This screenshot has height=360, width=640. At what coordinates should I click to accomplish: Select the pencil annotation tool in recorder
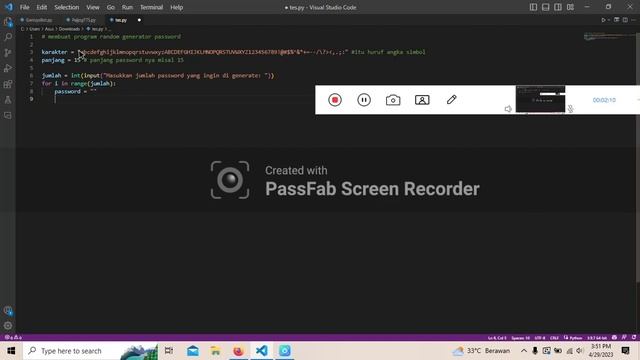pos(451,100)
